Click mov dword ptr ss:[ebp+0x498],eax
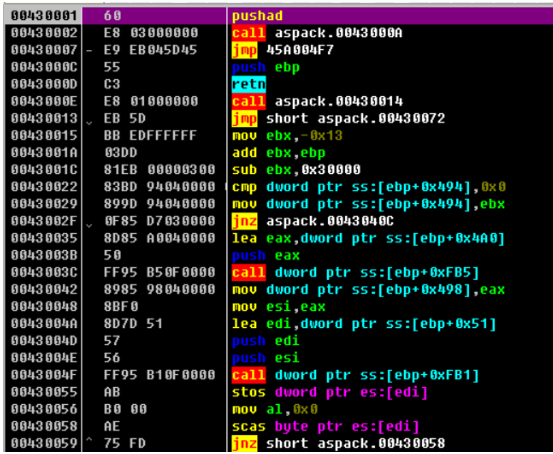The height and width of the screenshot is (454, 553). click(368, 290)
